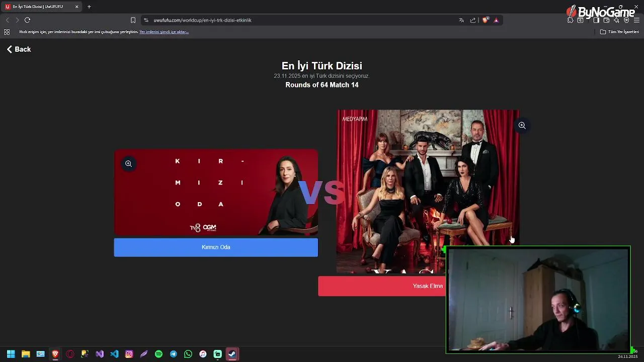Click 'Yer imlerini şimdi içe aktar' link
Viewport: 644px width, 362px height.
click(164, 32)
